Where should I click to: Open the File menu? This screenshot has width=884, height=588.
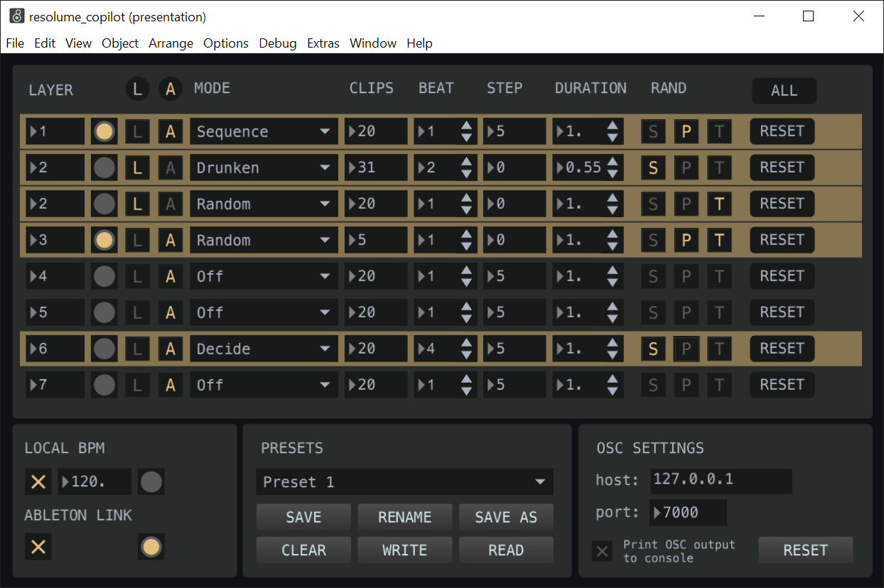click(x=15, y=43)
